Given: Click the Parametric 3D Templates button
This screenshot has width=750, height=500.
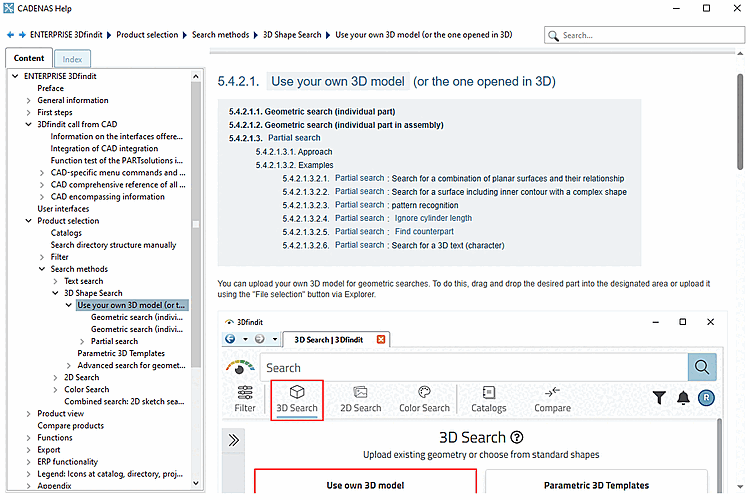Looking at the screenshot, I should 596,481.
